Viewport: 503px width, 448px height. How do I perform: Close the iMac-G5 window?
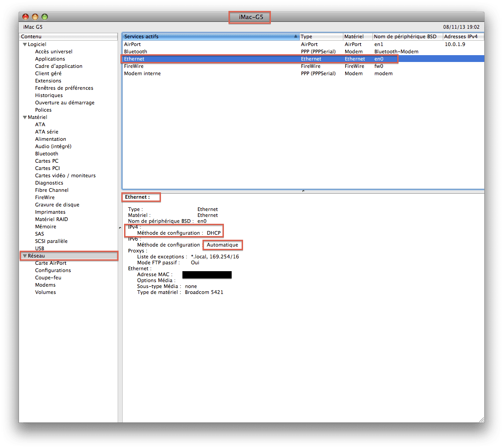26,17
